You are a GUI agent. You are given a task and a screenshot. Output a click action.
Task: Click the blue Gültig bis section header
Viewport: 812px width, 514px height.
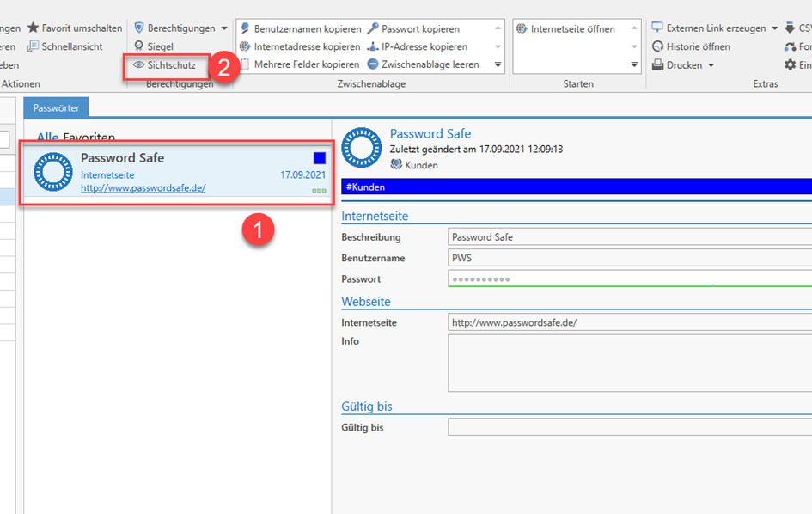pos(367,407)
